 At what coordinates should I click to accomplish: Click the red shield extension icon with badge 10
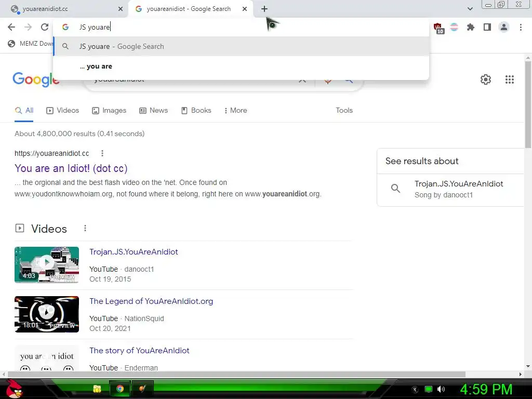[438, 28]
